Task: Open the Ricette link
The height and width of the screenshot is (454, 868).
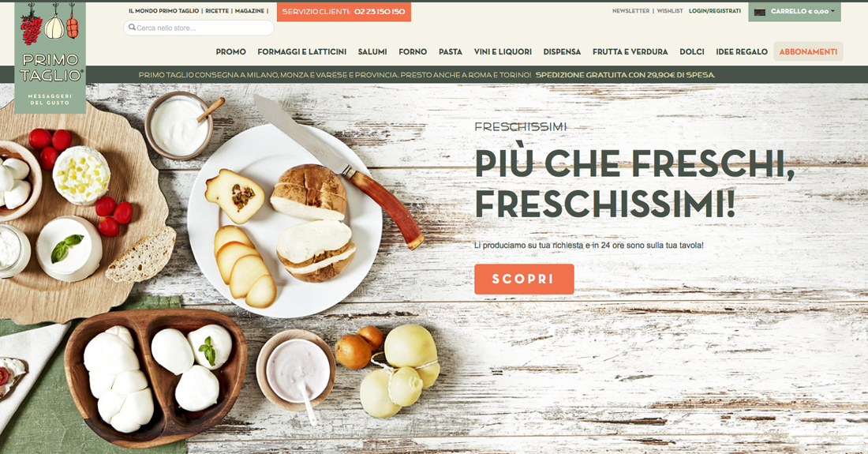Action: [x=217, y=11]
